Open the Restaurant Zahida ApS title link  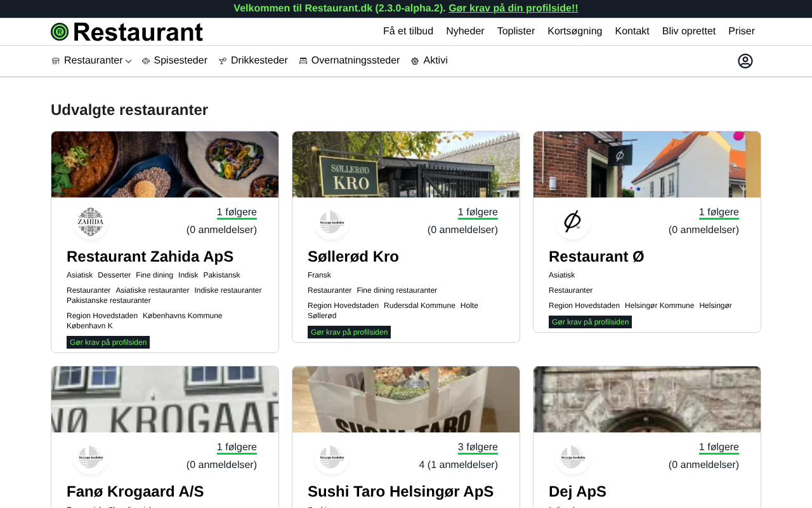click(150, 257)
